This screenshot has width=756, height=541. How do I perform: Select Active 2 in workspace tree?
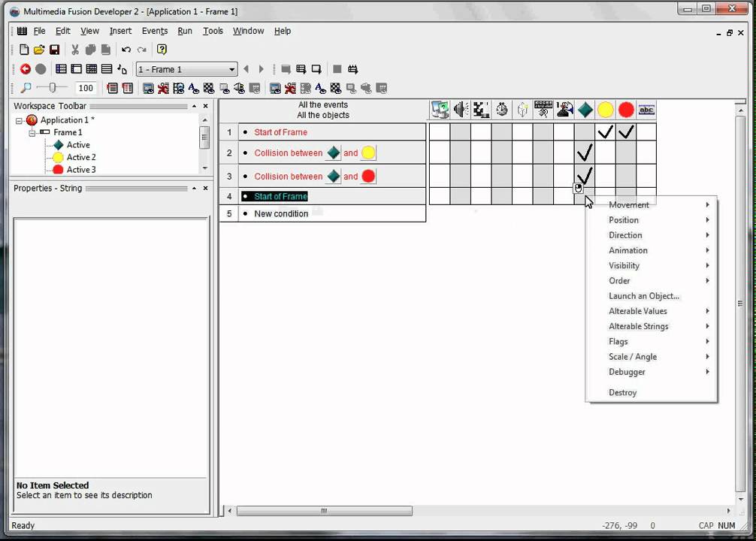click(x=81, y=157)
